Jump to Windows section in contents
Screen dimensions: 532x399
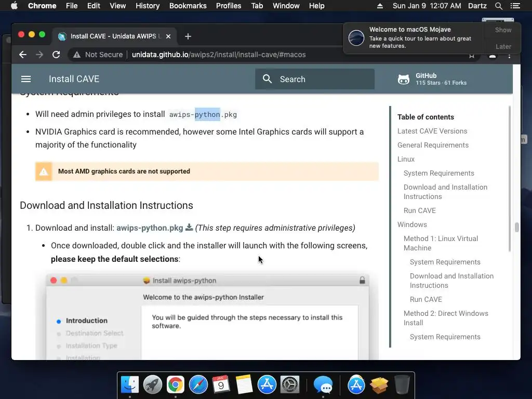point(412,224)
